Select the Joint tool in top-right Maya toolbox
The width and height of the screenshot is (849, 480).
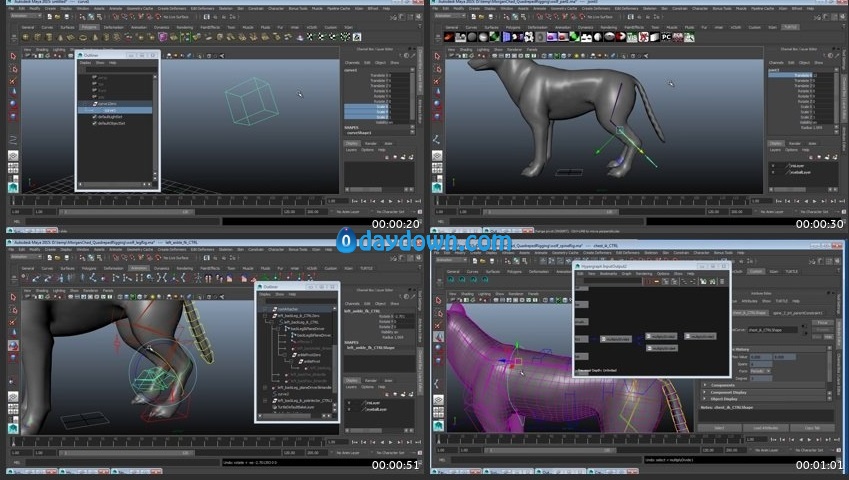[x=437, y=139]
